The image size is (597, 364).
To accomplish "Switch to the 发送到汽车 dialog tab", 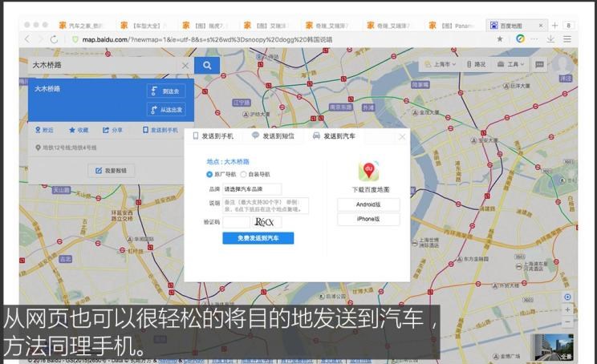I will click(334, 135).
